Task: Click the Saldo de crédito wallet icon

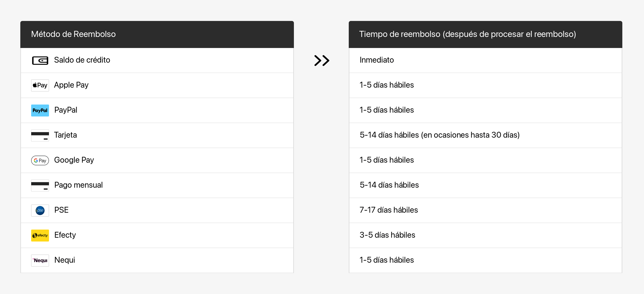Action: [40, 60]
